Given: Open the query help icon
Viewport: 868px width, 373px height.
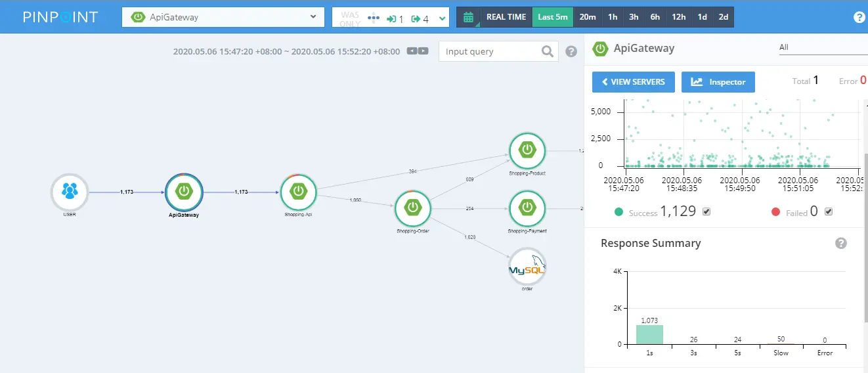Looking at the screenshot, I should point(571,51).
